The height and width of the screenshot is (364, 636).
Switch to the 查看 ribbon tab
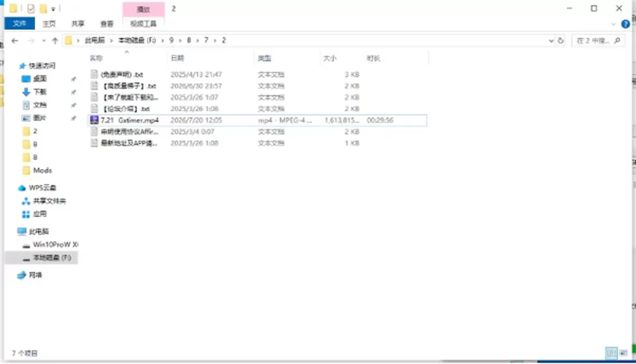107,24
